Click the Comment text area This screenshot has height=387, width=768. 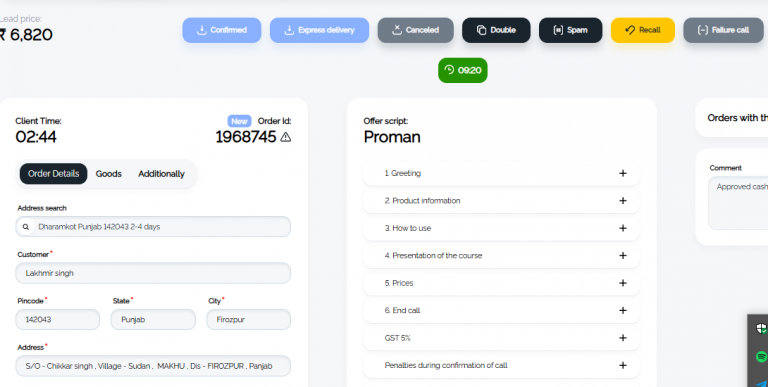738,203
